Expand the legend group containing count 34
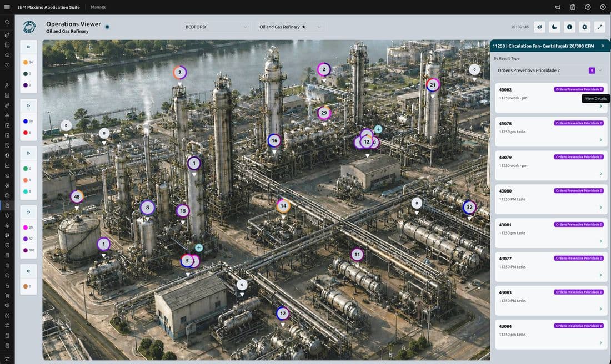Screen dimensions: 611x364 coord(28,47)
